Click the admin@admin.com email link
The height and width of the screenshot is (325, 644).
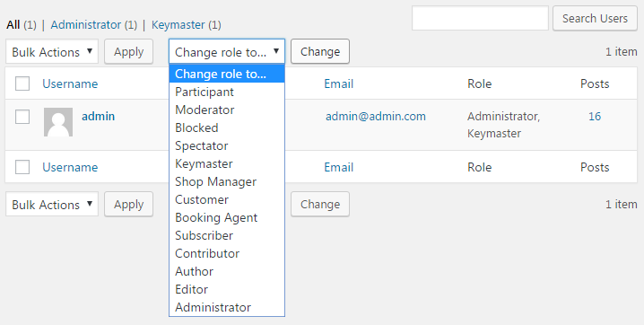pos(376,117)
